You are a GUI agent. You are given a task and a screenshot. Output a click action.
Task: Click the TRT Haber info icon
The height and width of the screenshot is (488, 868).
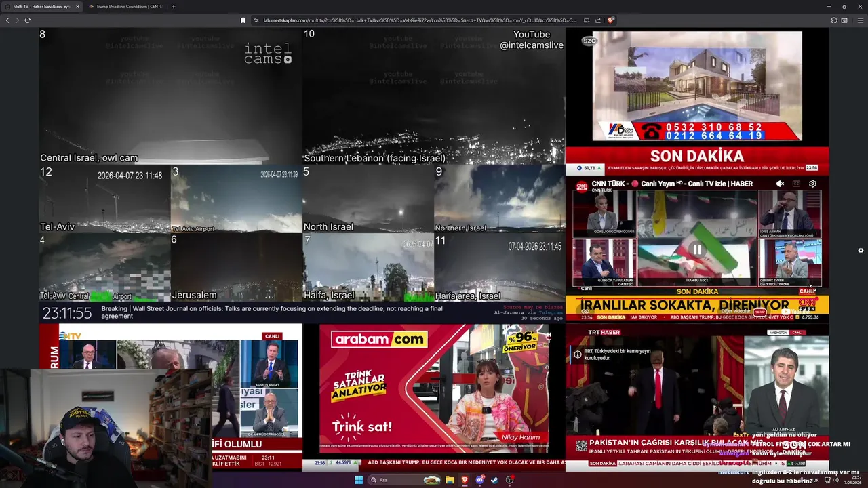pos(577,354)
